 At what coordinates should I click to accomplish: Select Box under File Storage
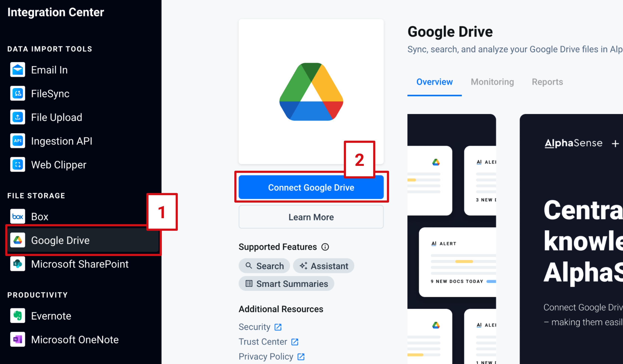83,217
